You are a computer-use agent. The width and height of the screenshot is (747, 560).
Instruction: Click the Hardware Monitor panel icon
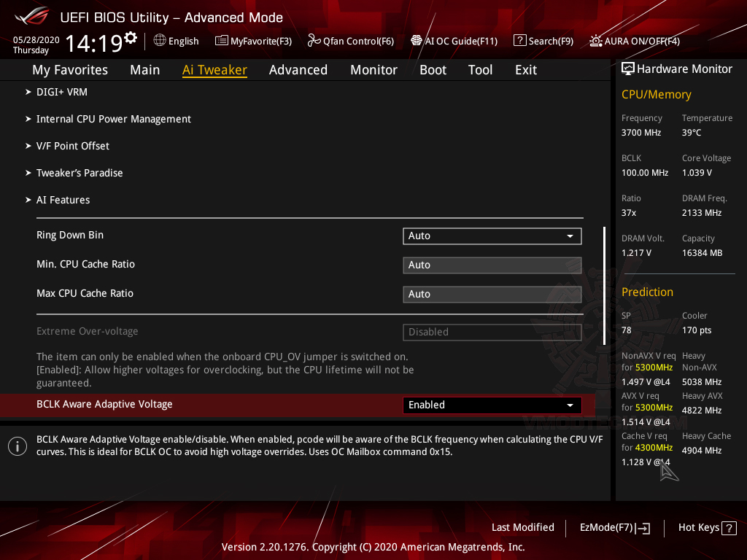(x=628, y=68)
